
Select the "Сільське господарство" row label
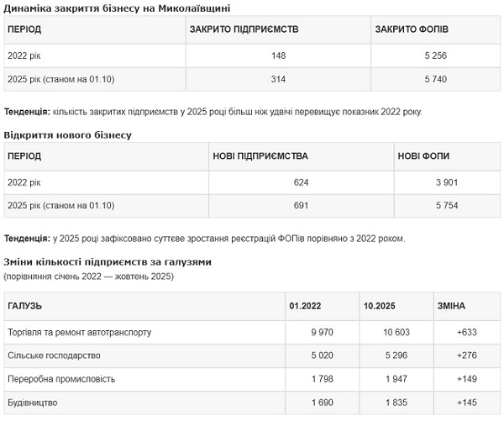[x=54, y=355]
